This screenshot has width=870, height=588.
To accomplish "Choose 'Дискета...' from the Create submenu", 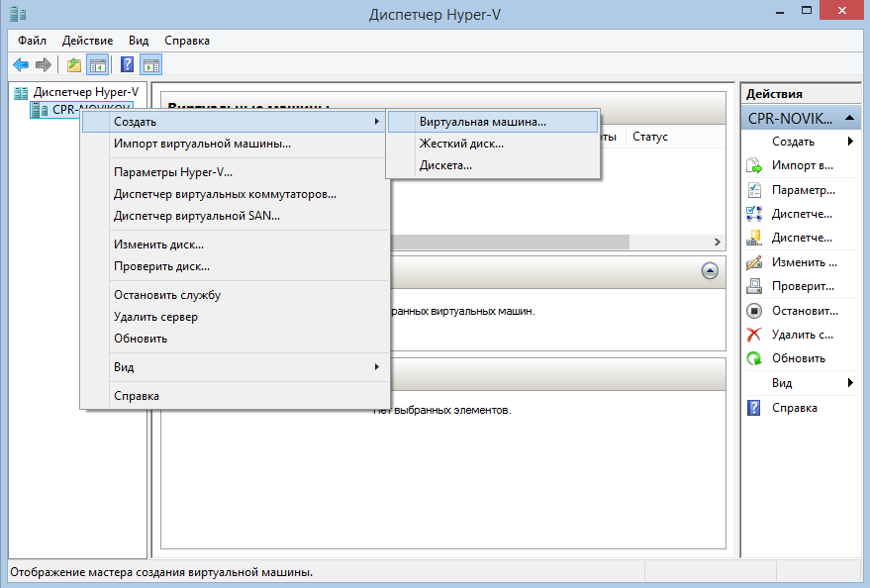I will (x=445, y=165).
